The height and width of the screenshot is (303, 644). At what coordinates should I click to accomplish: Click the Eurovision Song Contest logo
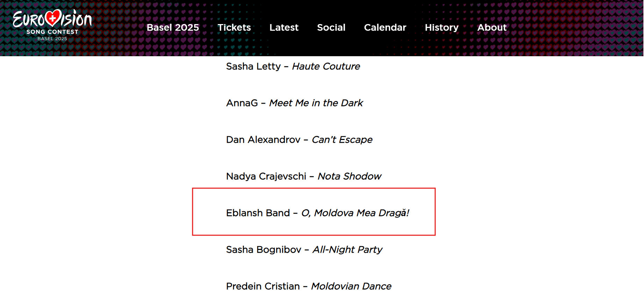(x=52, y=25)
